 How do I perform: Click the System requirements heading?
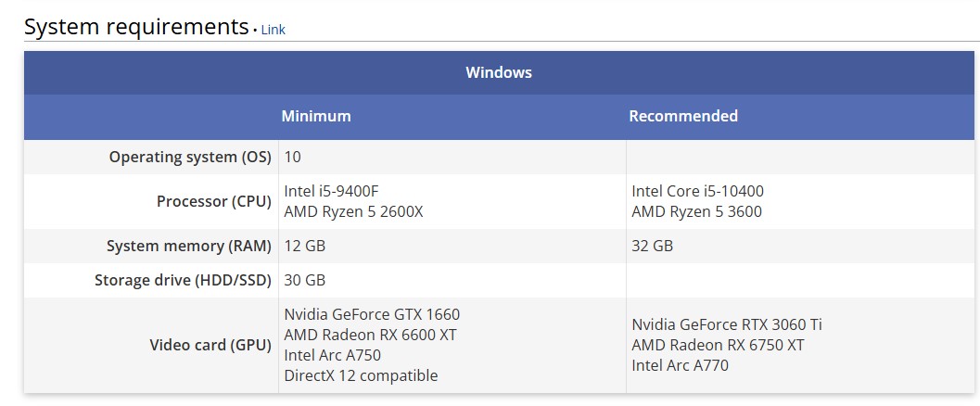tap(136, 27)
